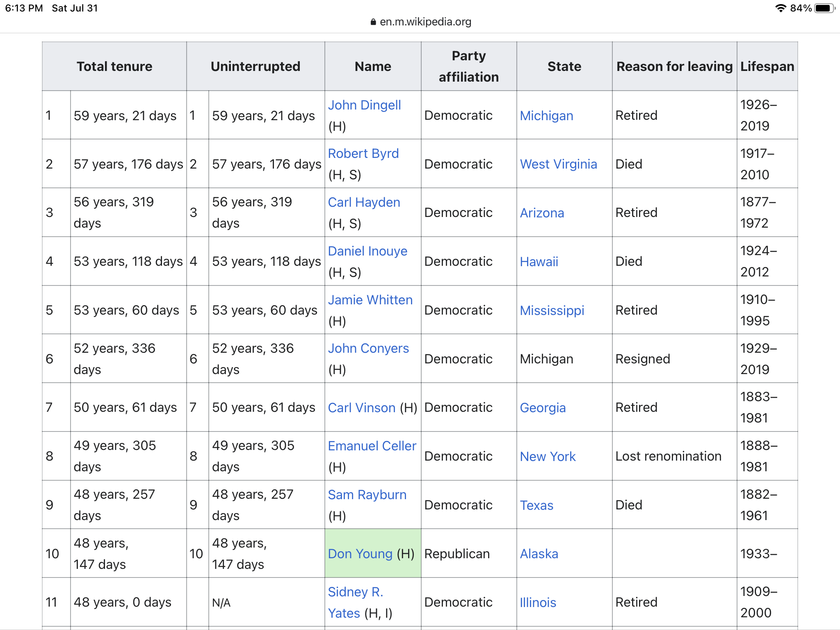Click the Georgia state link
This screenshot has width=840, height=630.
tap(543, 408)
